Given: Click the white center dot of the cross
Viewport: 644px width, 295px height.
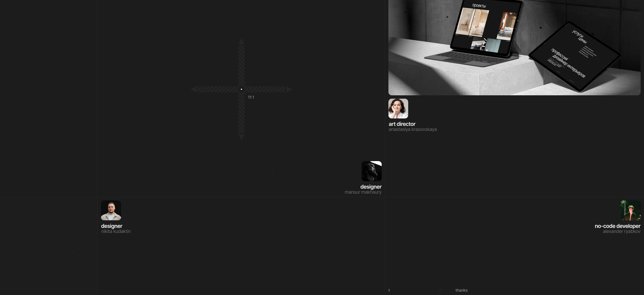Looking at the screenshot, I should [241, 89].
